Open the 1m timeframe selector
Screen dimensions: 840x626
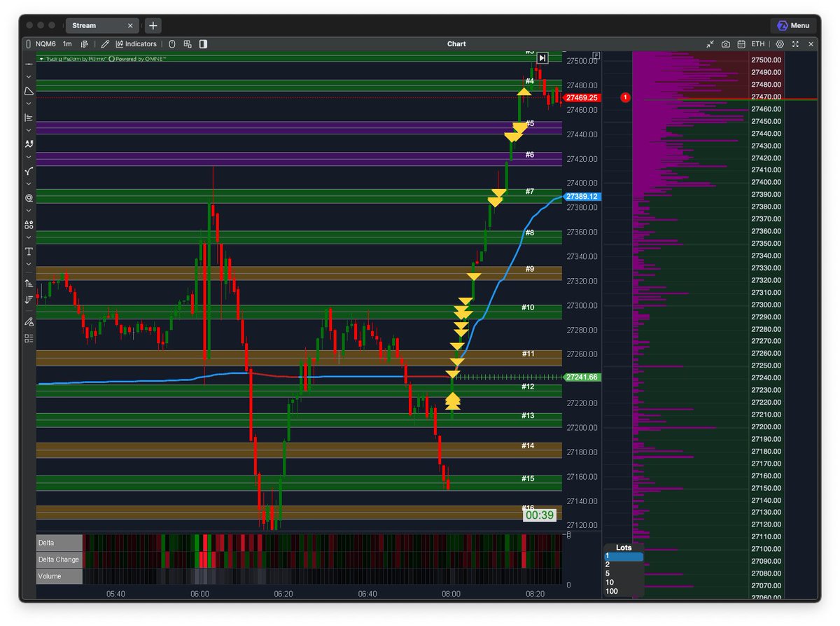click(x=66, y=43)
